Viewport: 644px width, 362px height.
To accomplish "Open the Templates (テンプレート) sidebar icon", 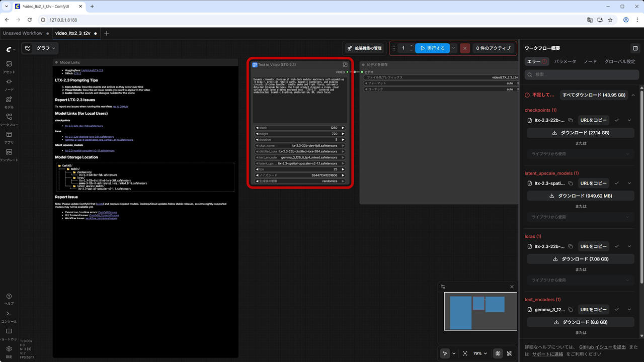I will pos(9,155).
